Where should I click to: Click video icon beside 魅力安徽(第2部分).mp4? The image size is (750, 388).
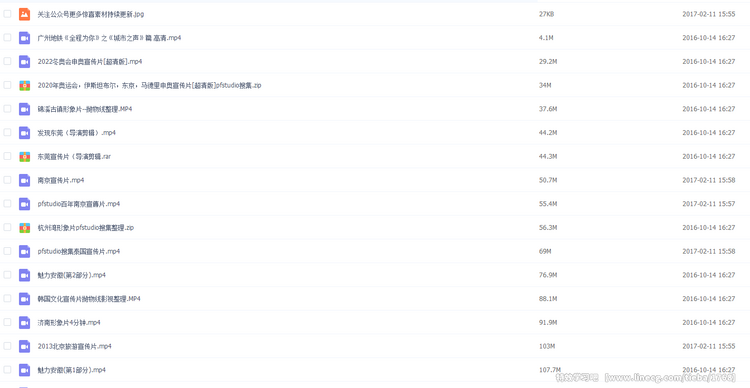click(24, 275)
